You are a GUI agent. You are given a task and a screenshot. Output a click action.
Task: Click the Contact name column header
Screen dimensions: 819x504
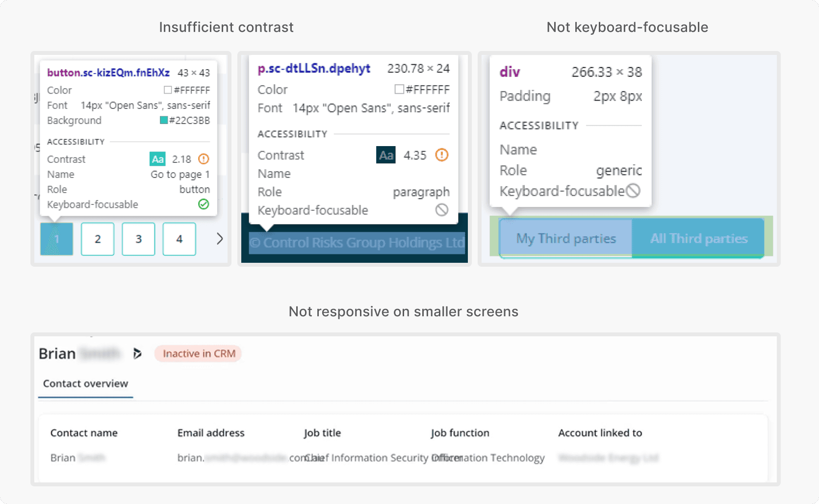84,433
